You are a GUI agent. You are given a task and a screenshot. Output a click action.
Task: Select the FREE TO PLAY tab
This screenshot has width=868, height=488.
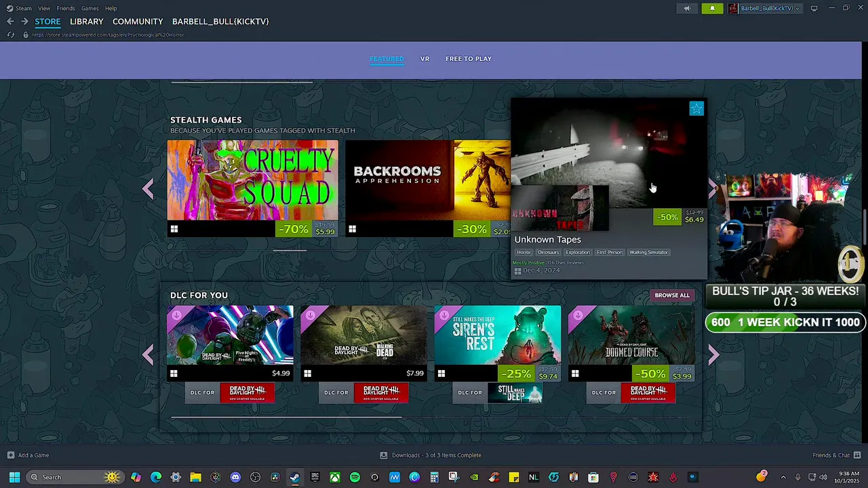[x=469, y=59]
